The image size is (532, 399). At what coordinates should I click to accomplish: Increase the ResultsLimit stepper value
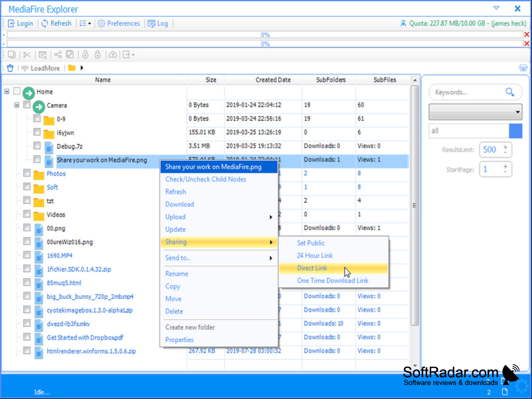pos(506,147)
